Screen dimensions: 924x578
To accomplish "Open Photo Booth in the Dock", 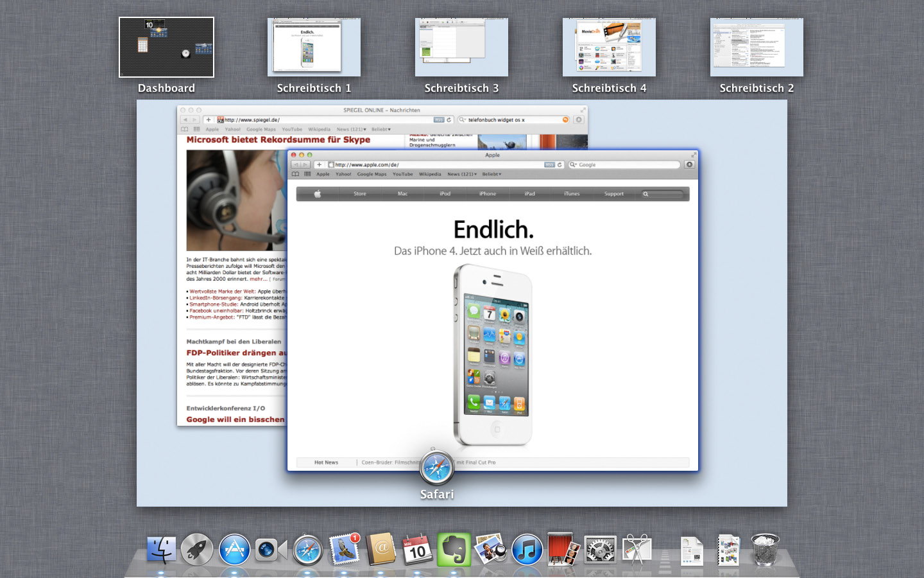I will tap(563, 549).
